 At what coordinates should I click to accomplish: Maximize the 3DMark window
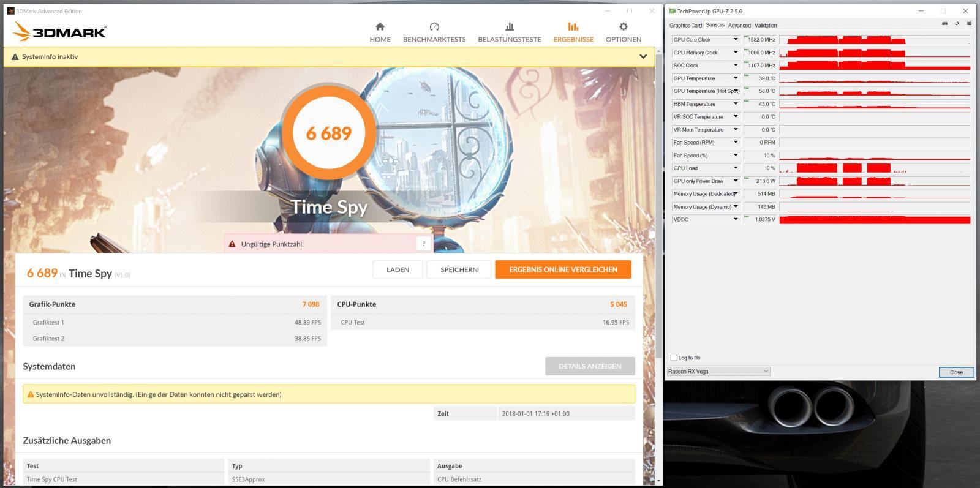coord(629,11)
